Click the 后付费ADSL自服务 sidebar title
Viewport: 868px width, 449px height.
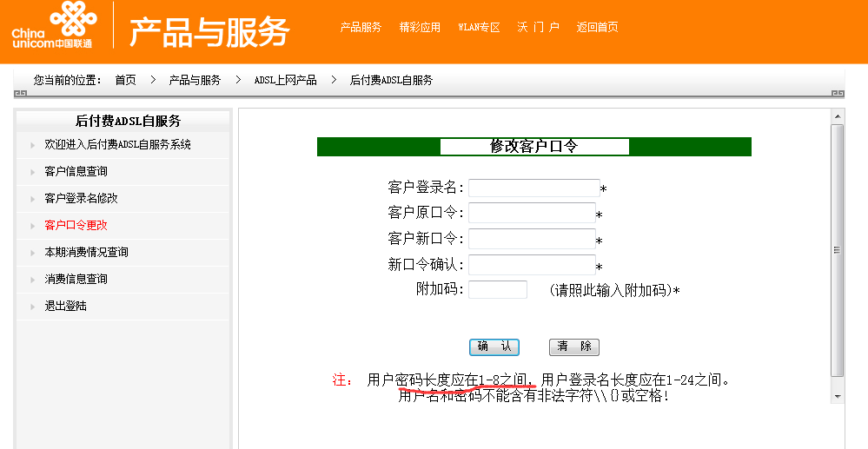[128, 121]
